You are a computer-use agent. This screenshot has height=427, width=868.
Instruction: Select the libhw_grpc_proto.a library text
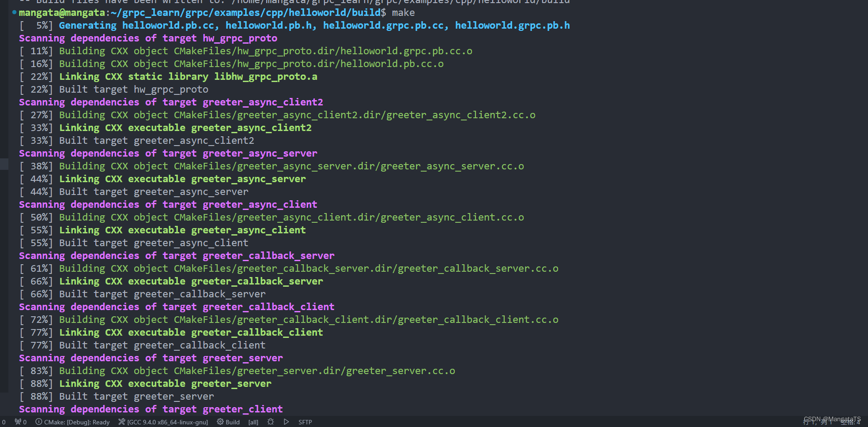pyautogui.click(x=265, y=76)
